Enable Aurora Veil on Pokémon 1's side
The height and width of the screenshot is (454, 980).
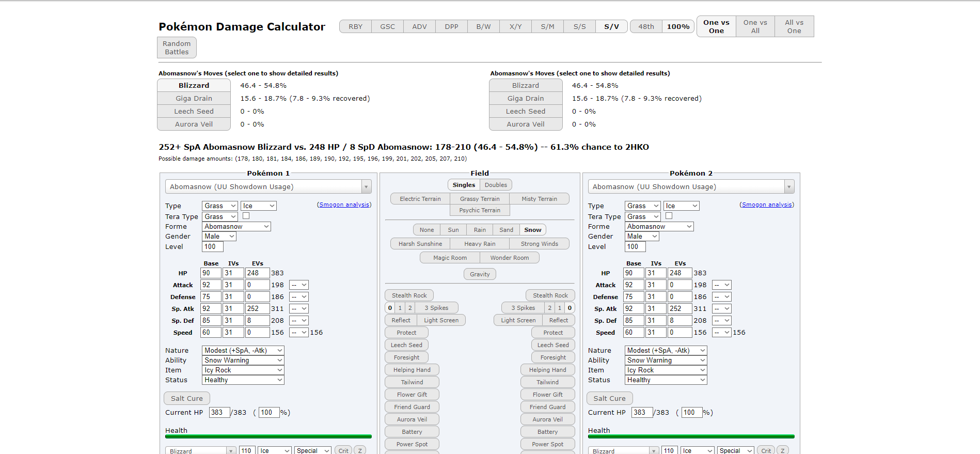tap(412, 419)
